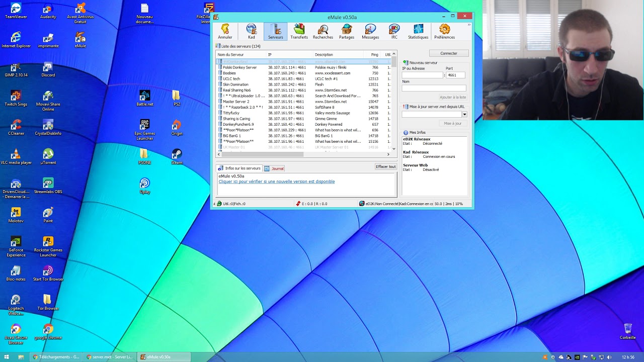Image resolution: width=644 pixels, height=362 pixels.
Task: Open eMule Préférences
Action: (x=444, y=31)
